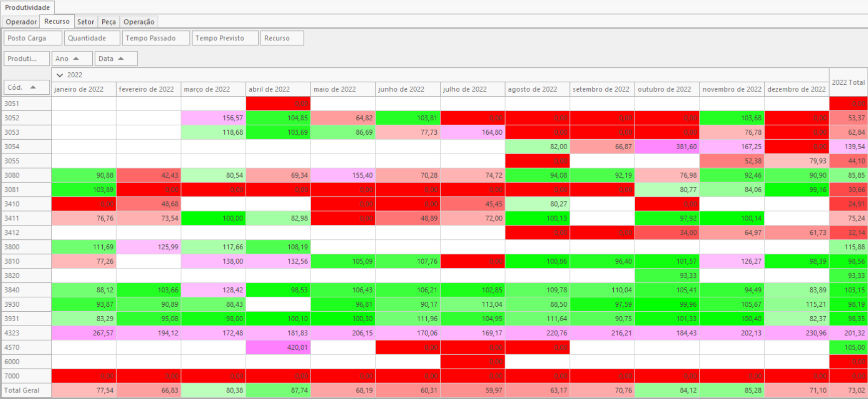Click the Cód. column sort arrow

coord(33,87)
